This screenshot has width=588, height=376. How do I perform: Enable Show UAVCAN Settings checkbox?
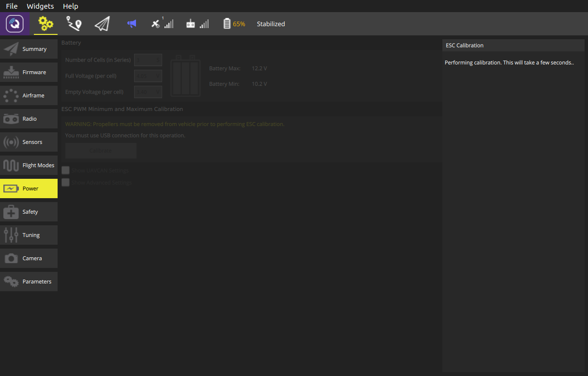[66, 170]
